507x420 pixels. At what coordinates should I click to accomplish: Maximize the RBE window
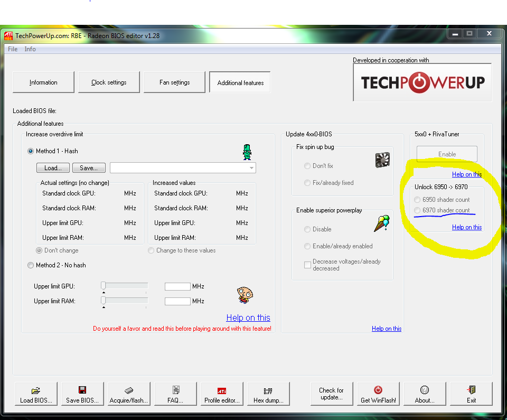(x=470, y=34)
